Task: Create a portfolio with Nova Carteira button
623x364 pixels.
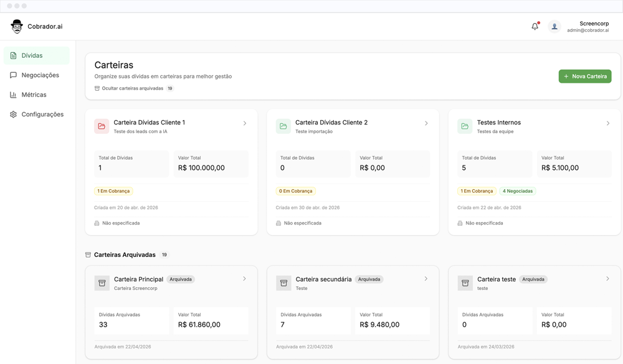Action: (x=585, y=76)
